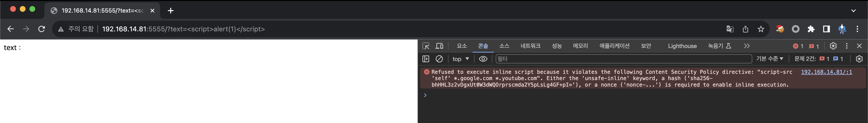Share this page icon
Viewport: 868px width, 123px height.
click(745, 29)
